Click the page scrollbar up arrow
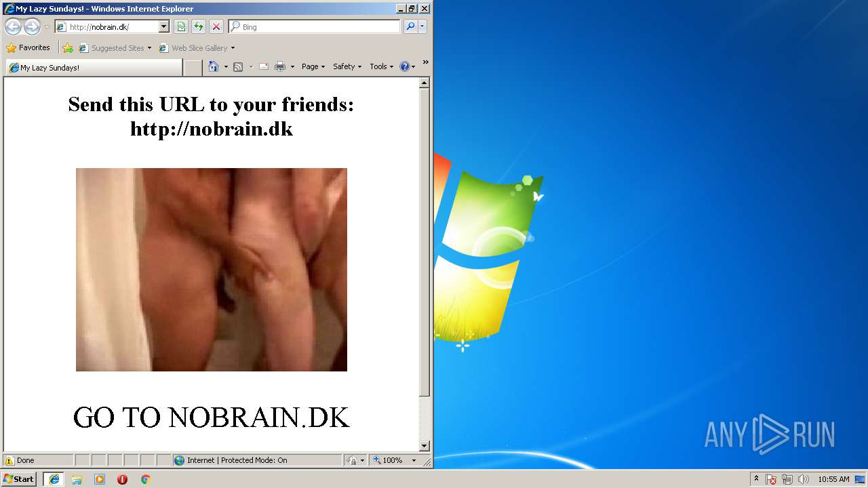 425,83
